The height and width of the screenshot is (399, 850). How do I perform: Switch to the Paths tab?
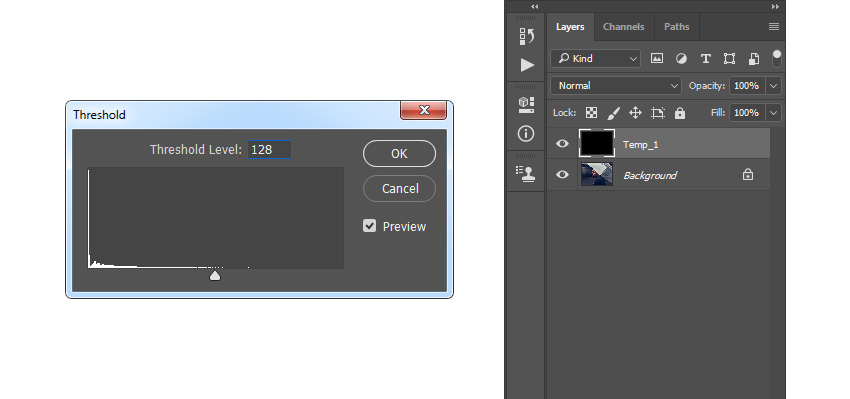point(677,27)
